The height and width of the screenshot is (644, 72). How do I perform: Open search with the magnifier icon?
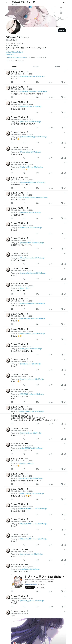[64, 3]
